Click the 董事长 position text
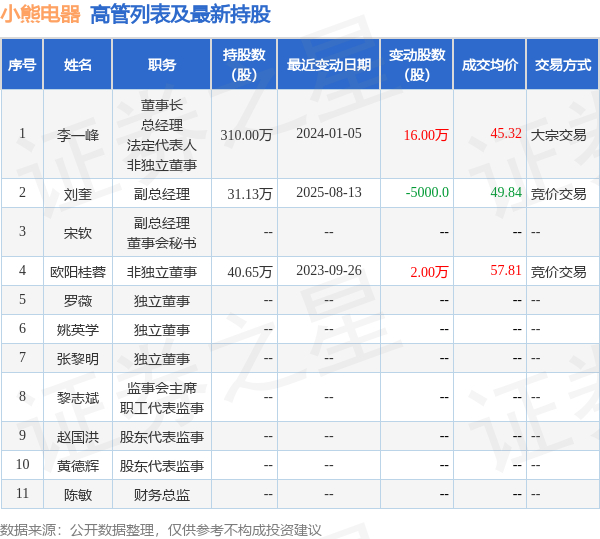Viewport: 600px width, 539px height. pos(162,105)
